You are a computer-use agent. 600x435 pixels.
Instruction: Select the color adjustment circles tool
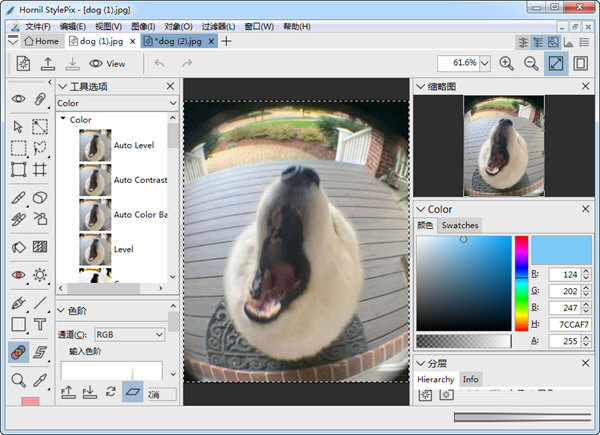(x=18, y=352)
